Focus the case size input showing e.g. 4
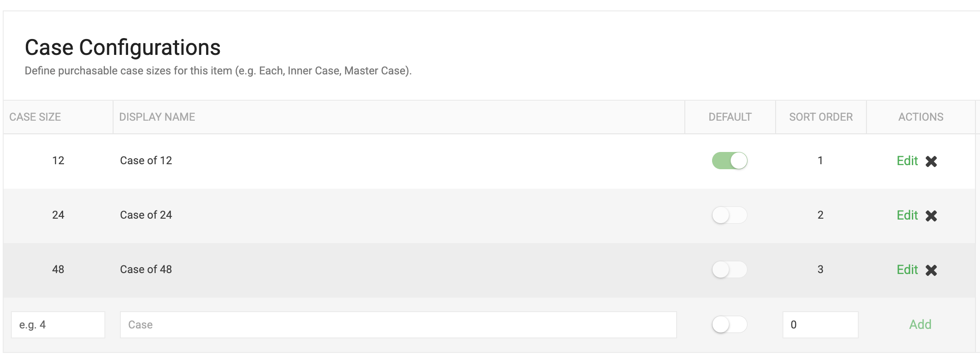The height and width of the screenshot is (362, 980). point(58,324)
